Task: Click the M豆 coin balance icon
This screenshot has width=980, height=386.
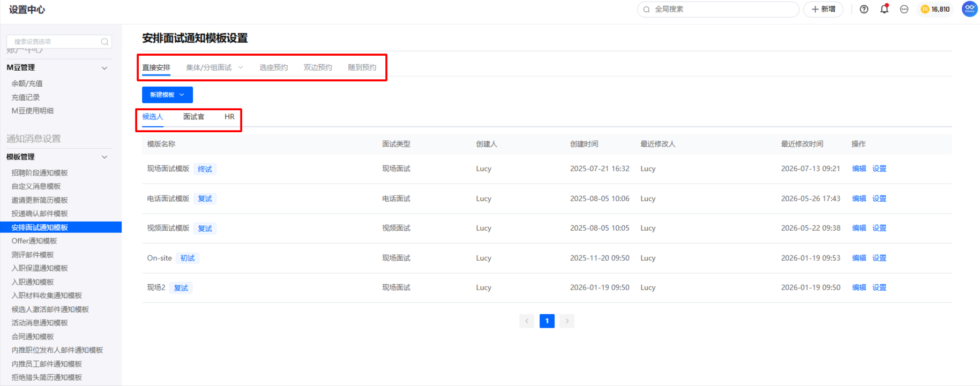Action: 925,9
